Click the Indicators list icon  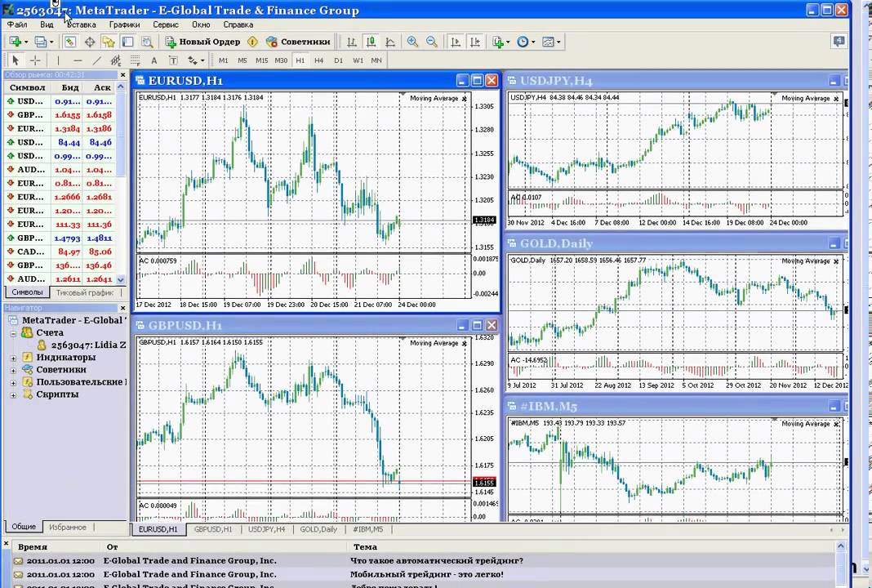[x=498, y=42]
